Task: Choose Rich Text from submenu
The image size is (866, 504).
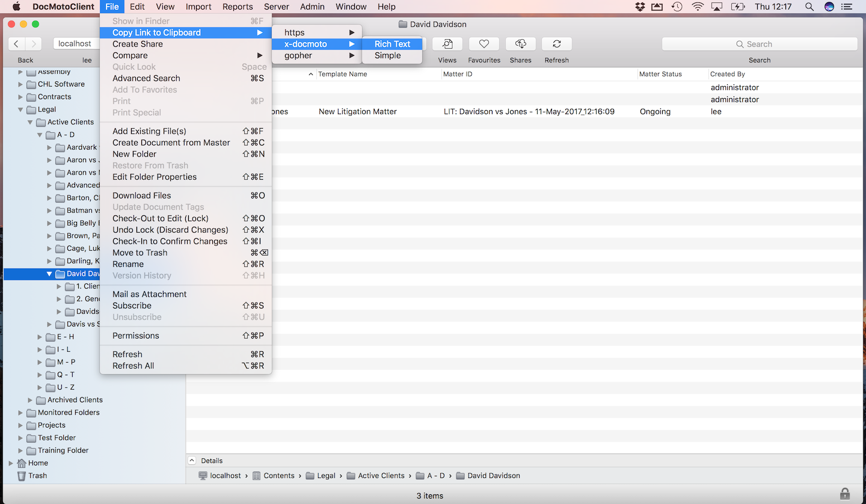Action: (392, 44)
